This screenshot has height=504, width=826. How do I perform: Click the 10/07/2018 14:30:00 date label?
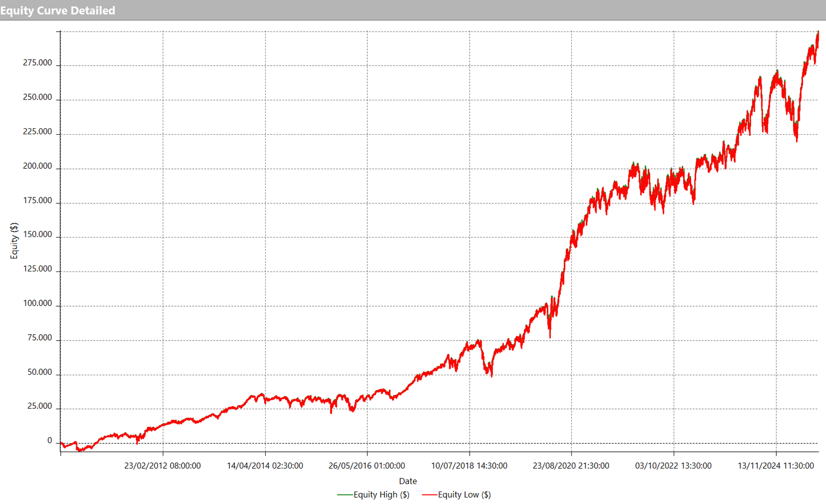click(x=469, y=465)
